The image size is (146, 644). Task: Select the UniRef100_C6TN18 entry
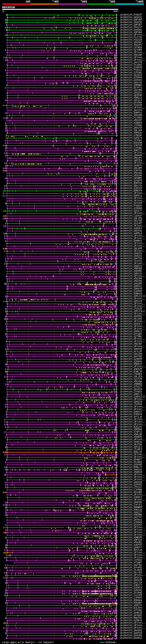(x=131, y=47)
